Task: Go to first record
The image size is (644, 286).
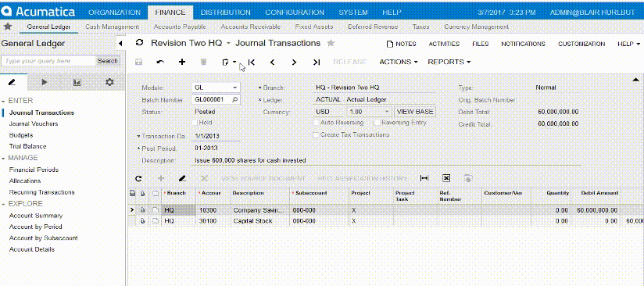Action: click(x=252, y=62)
